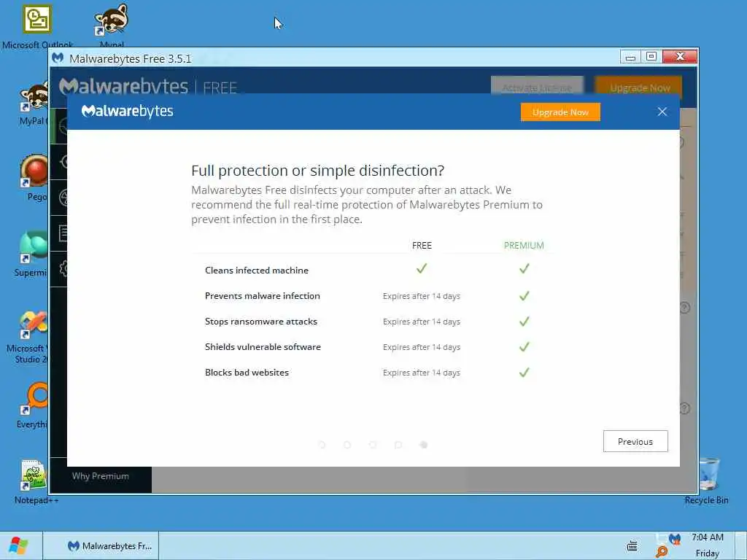Click the orange Everything search tray icon

(662, 552)
